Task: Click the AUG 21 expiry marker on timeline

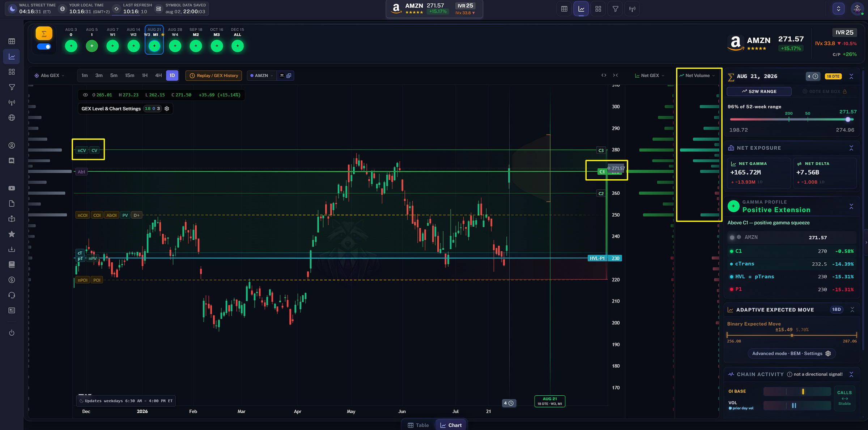Action: 550,401
